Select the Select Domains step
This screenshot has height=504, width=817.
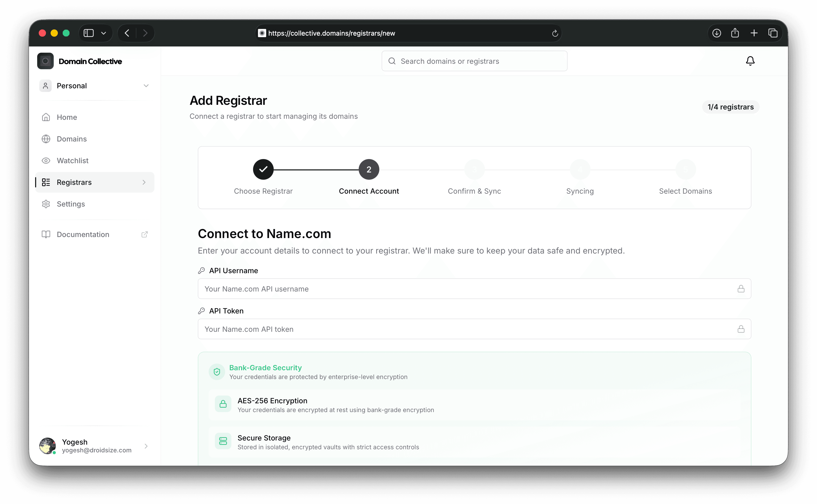pyautogui.click(x=685, y=169)
